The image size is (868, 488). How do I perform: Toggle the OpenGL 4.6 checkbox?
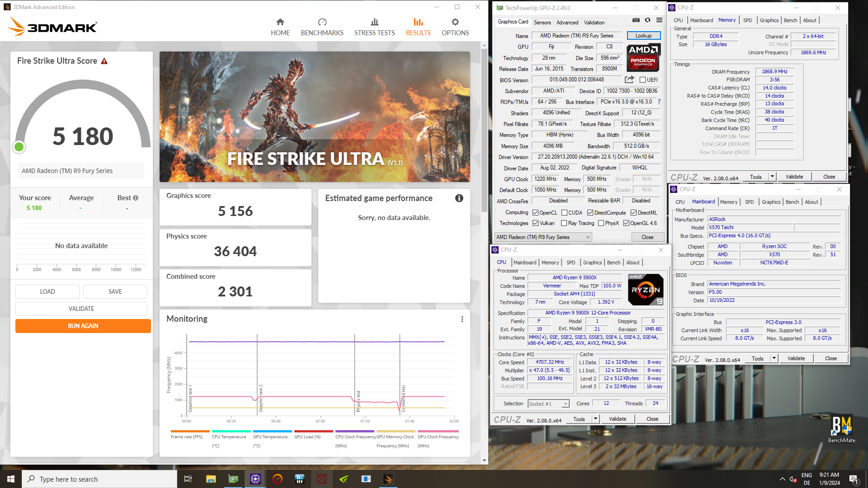pyautogui.click(x=626, y=223)
